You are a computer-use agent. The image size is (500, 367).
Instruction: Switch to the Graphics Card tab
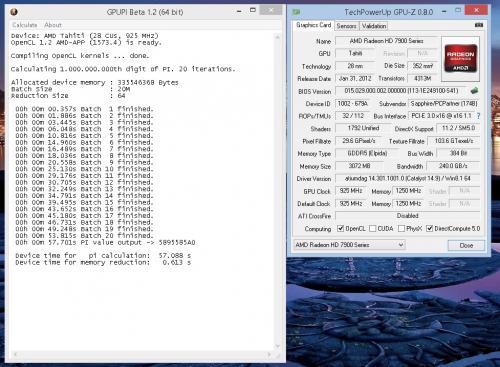click(x=313, y=25)
